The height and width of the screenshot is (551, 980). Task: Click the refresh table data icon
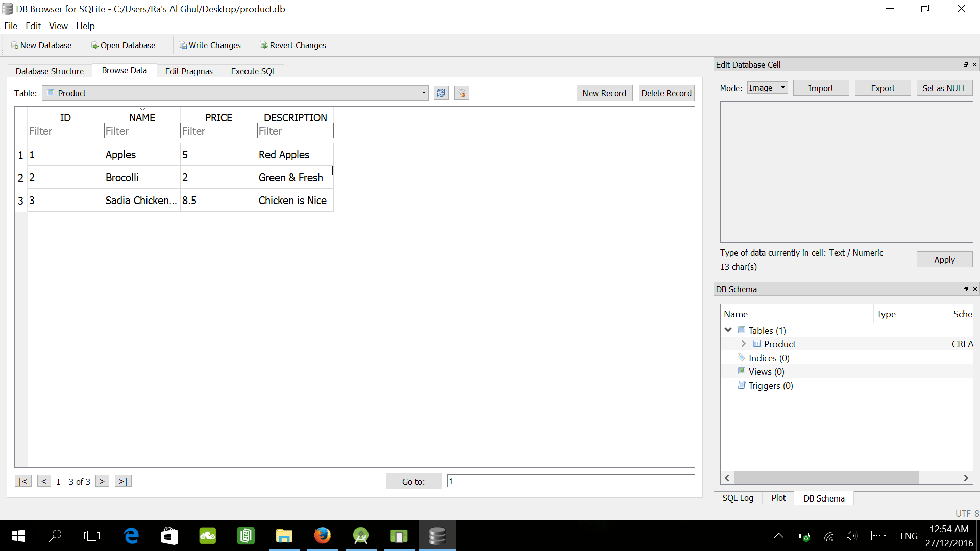click(x=441, y=93)
